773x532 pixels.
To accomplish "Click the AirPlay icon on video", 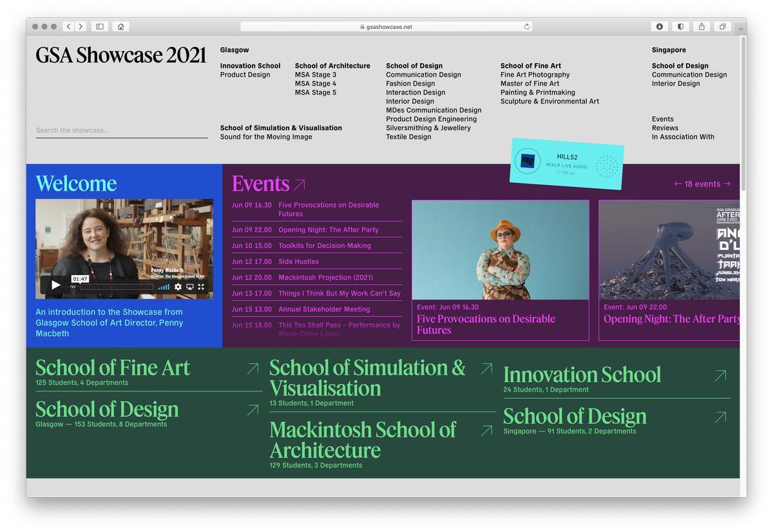I will click(189, 287).
